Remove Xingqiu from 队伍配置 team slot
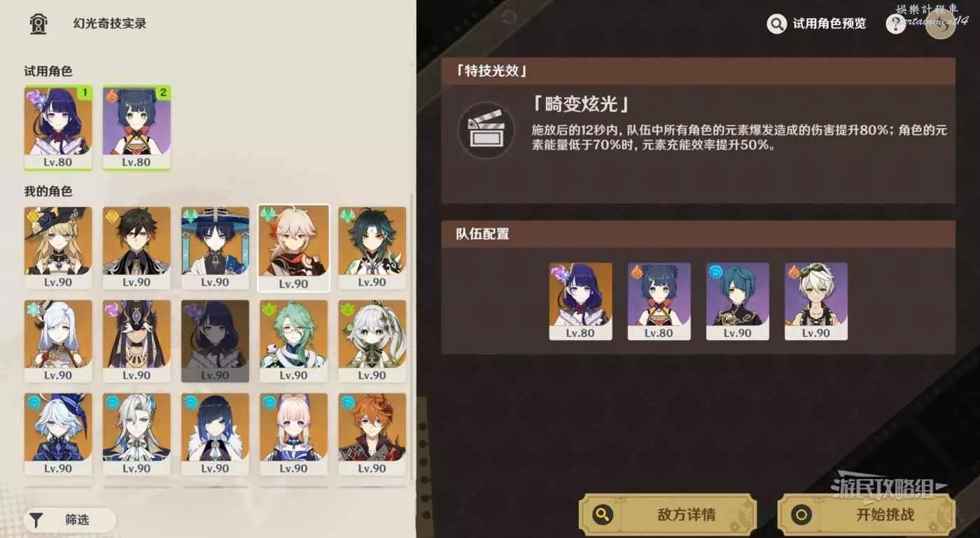The height and width of the screenshot is (538, 980). [738, 302]
